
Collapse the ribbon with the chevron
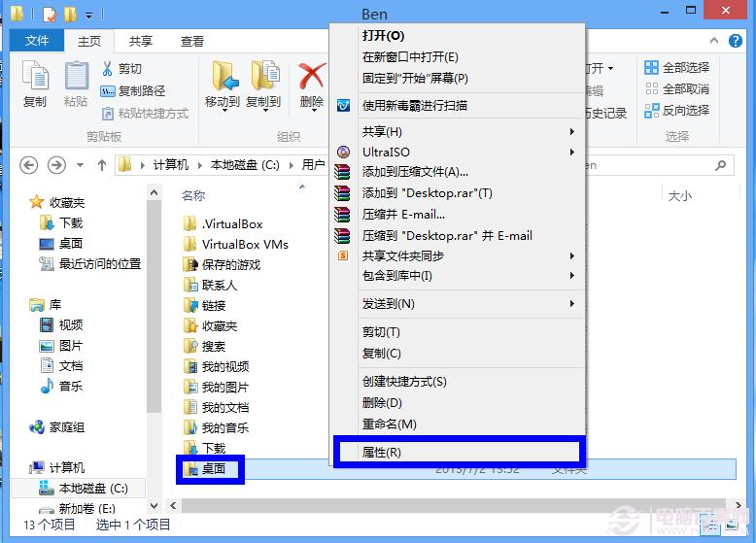click(x=714, y=41)
